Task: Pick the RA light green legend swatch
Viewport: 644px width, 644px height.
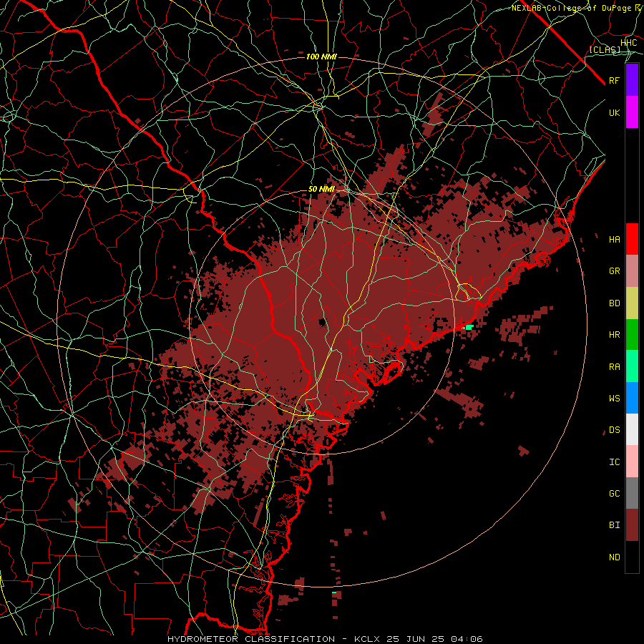Action: point(632,366)
